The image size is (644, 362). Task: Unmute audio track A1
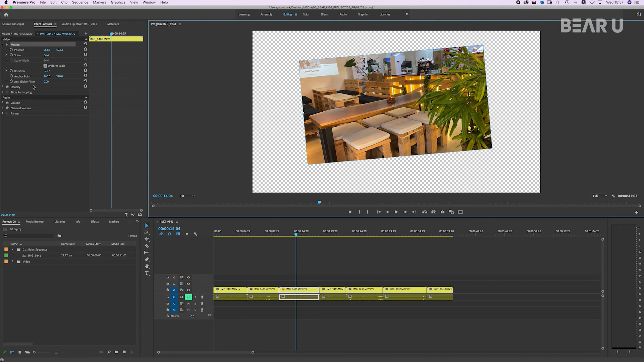tap(189, 297)
